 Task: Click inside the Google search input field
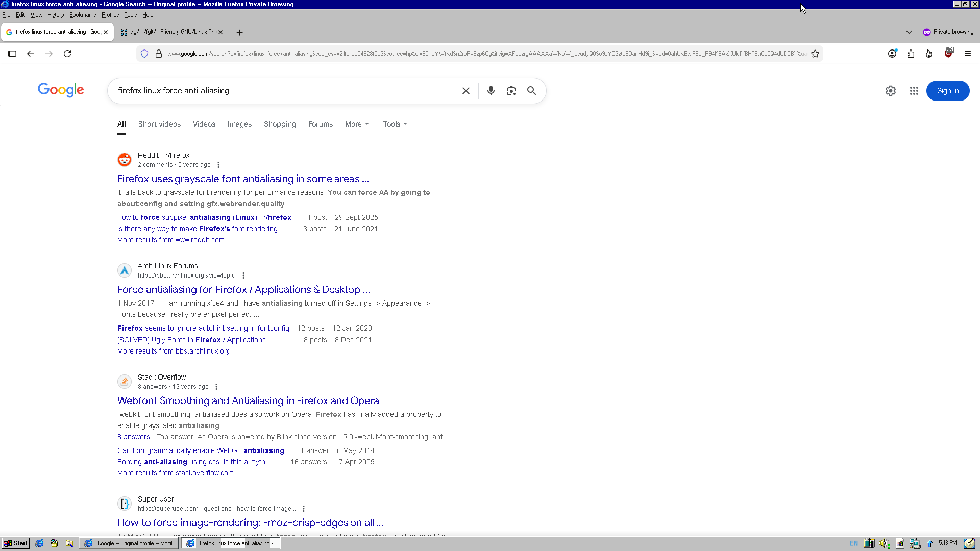(286, 91)
